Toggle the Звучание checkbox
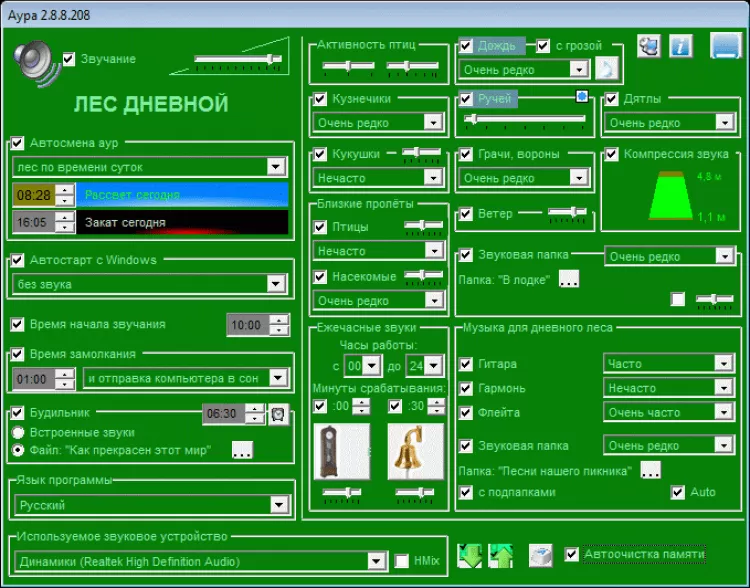Viewport: 750px width, 588px height. click(x=69, y=59)
